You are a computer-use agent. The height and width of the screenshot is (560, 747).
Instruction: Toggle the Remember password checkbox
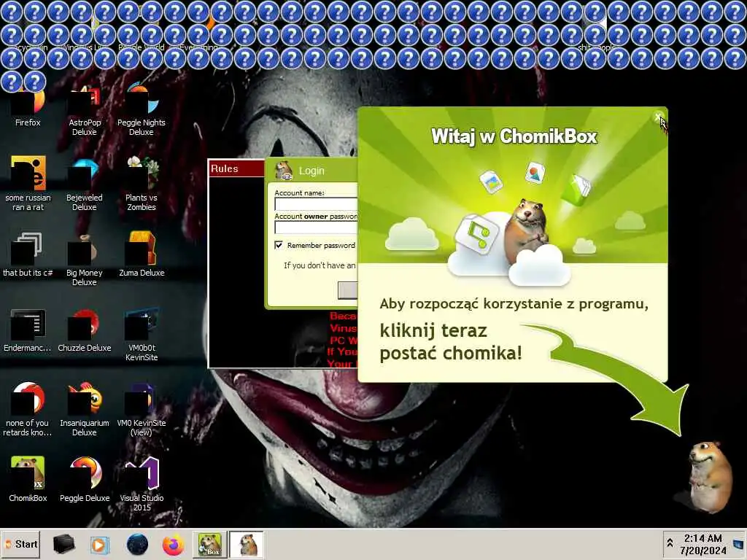pos(279,245)
